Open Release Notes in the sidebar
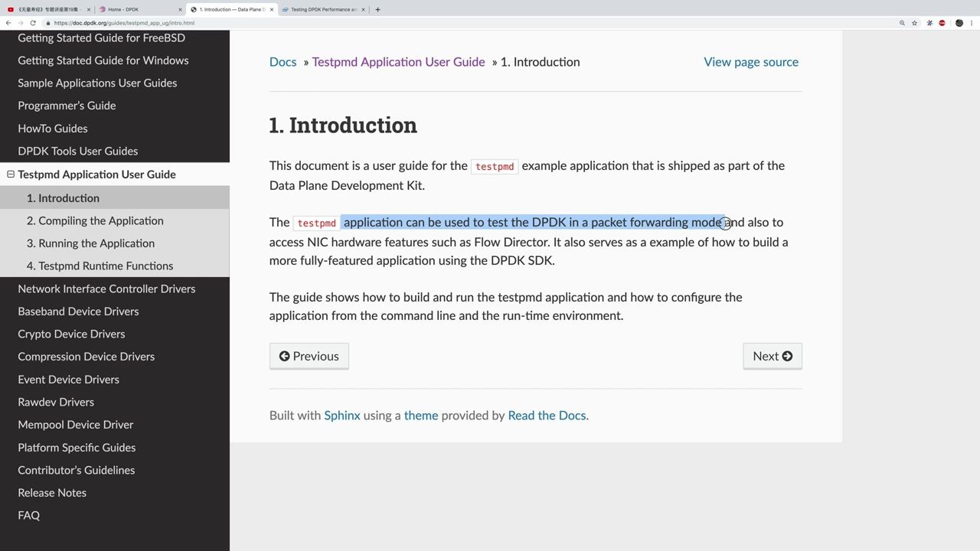Viewport: 980px width, 551px height. (52, 493)
